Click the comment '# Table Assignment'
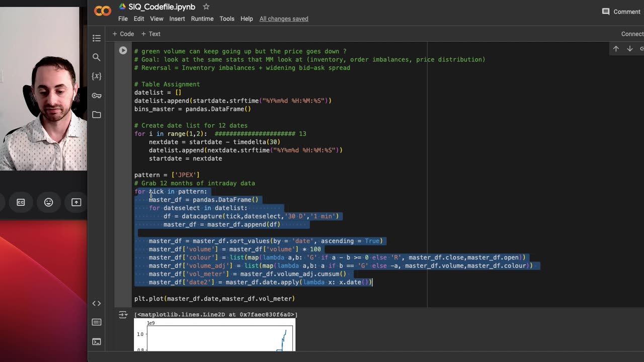The image size is (644, 362). [x=167, y=84]
